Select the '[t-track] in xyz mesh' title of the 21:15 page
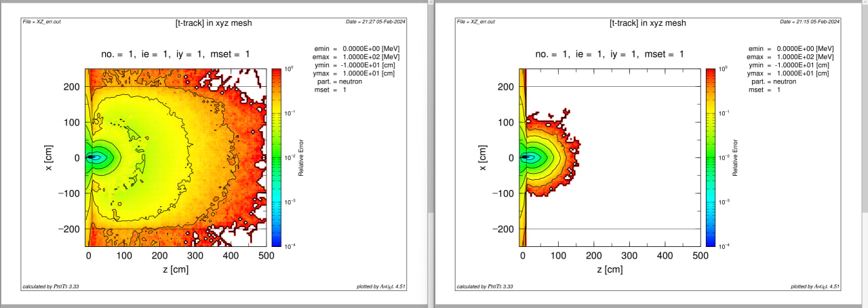Viewport: 868px width, 308px height. coord(648,22)
